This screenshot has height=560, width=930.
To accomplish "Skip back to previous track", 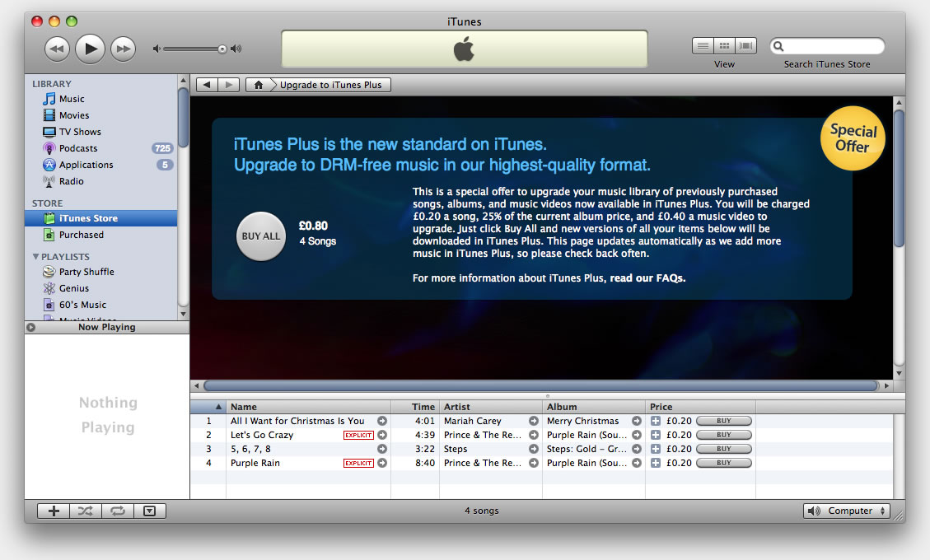I will [x=57, y=49].
